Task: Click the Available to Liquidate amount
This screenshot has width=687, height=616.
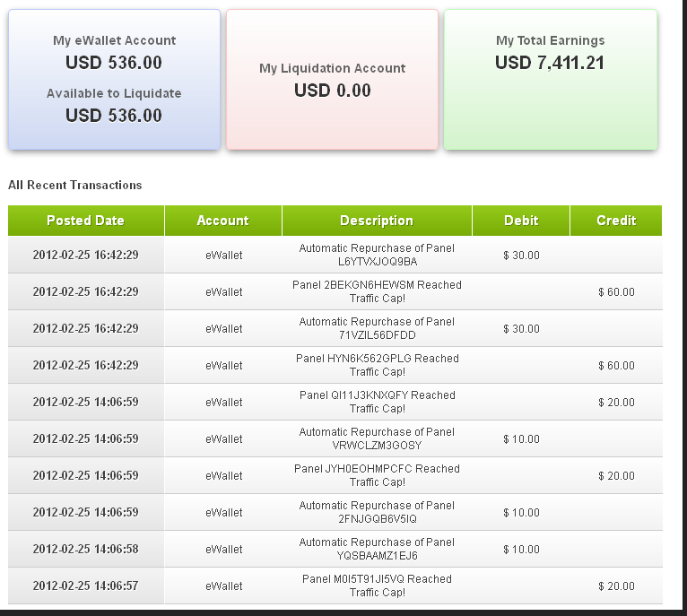Action: coord(114,116)
